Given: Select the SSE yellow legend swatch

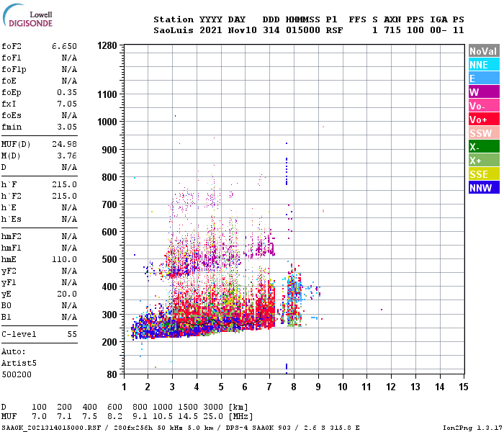Looking at the screenshot, I should pyautogui.click(x=484, y=174).
